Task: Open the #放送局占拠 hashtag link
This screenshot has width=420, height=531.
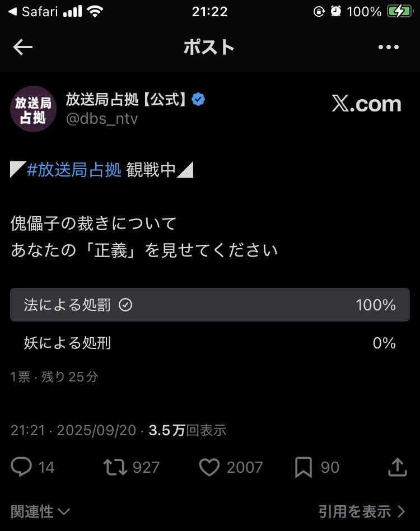Action: coord(74,170)
